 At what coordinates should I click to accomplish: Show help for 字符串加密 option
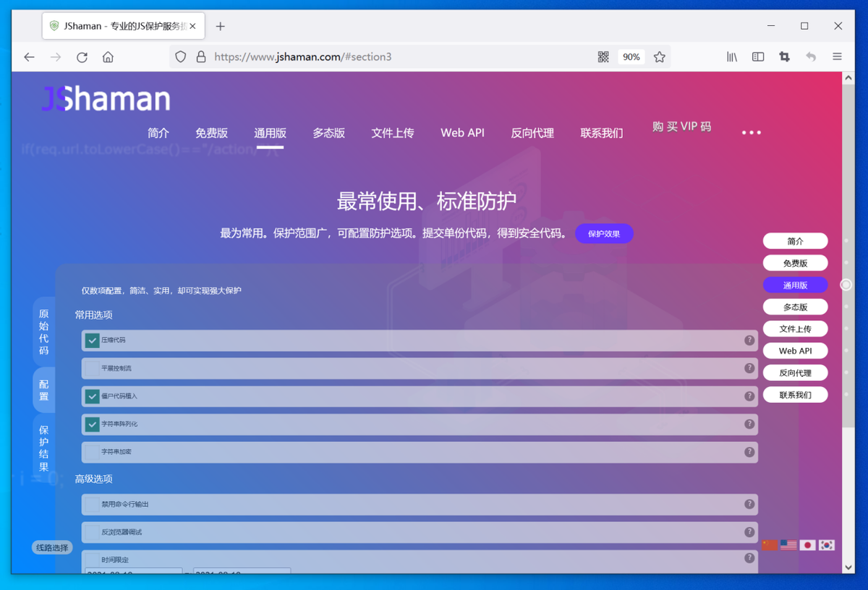coord(749,452)
